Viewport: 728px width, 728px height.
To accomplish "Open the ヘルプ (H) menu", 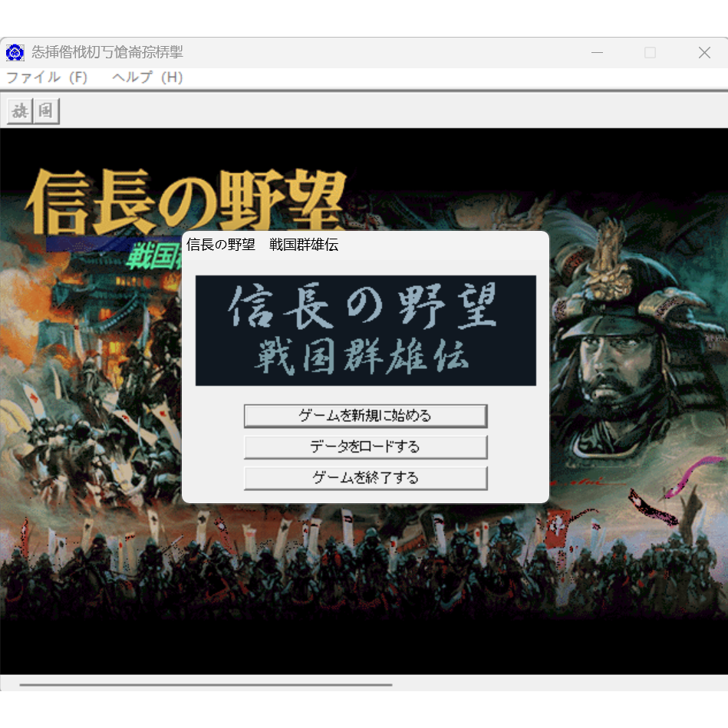I will (147, 77).
